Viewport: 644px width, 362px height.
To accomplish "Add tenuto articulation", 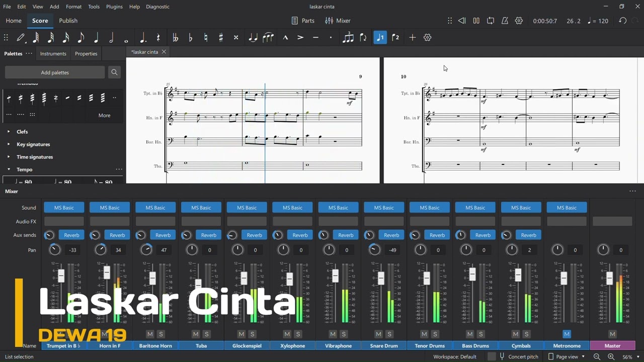I will coord(315,38).
